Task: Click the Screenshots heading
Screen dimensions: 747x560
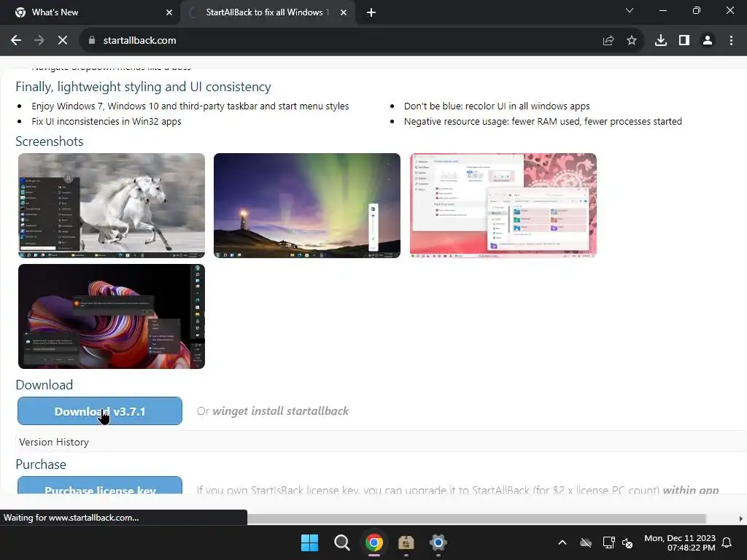Action: tap(49, 141)
